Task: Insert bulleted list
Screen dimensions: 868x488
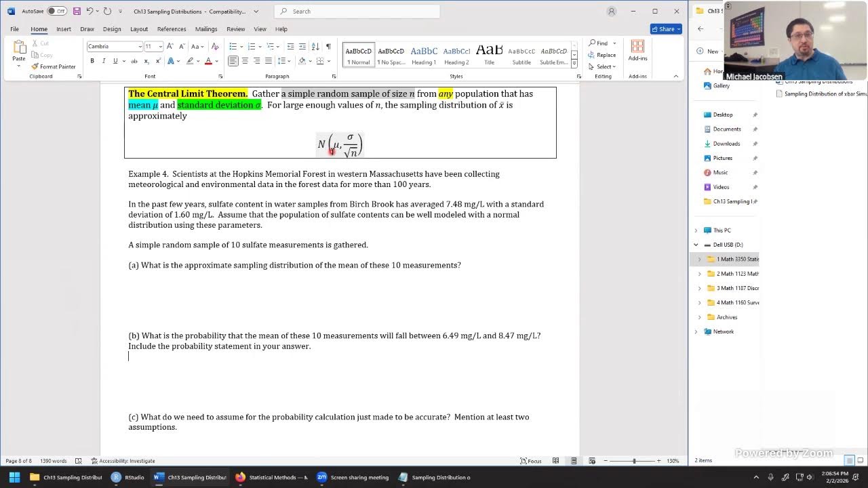Action: pos(233,46)
